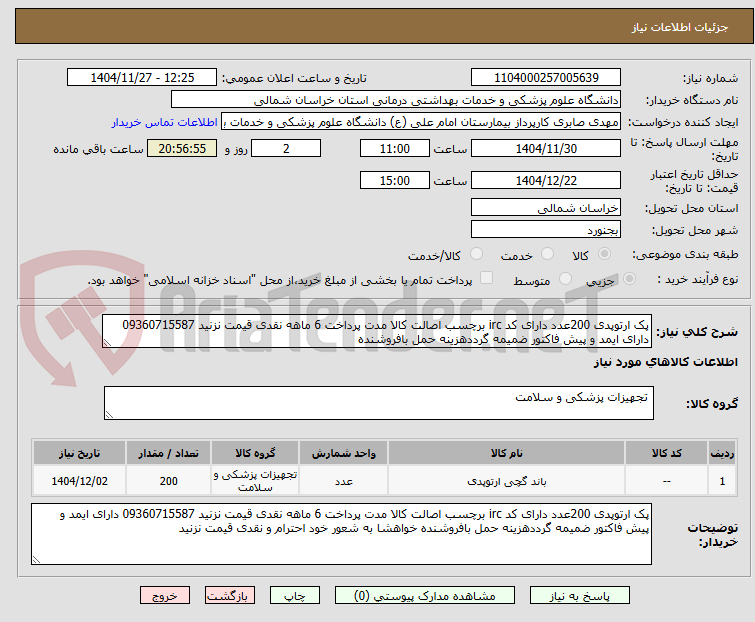Click the خروج exit button
755x622 pixels.
165,596
